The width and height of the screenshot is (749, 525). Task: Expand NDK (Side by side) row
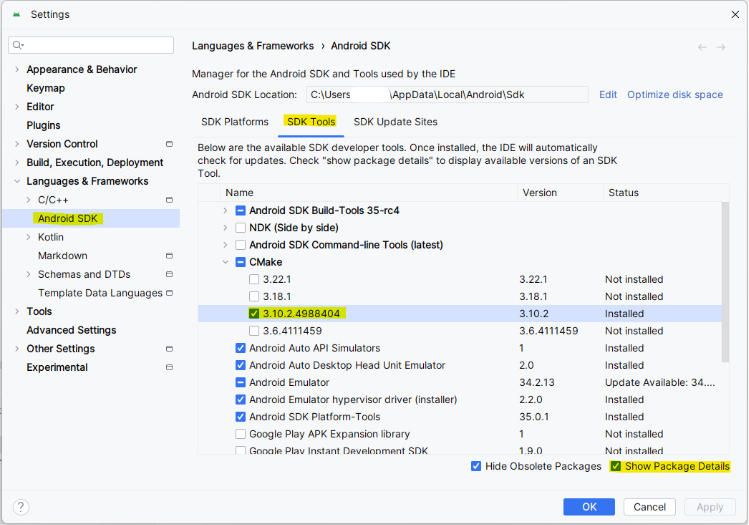[x=225, y=228]
